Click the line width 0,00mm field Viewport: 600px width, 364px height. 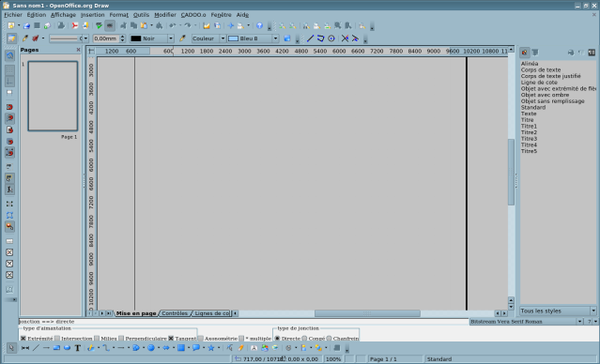pyautogui.click(x=106, y=38)
